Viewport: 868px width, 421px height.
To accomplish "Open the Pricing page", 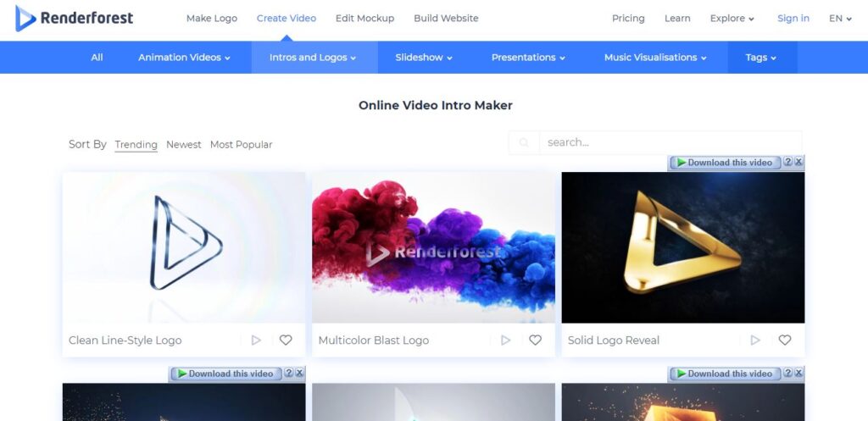I will (x=628, y=19).
